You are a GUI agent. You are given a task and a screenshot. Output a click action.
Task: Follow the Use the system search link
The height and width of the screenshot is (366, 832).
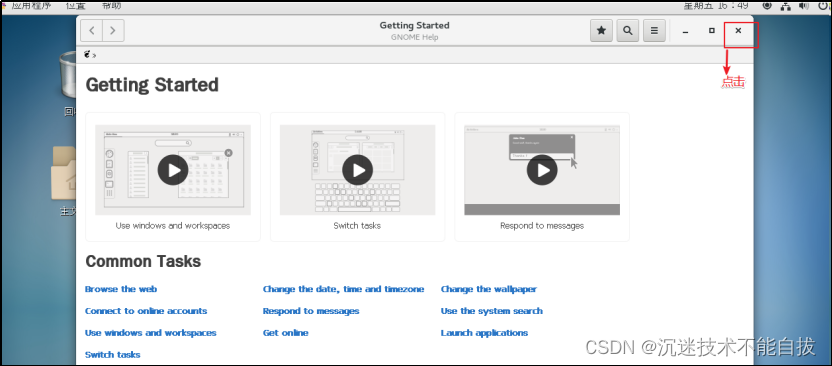click(492, 311)
